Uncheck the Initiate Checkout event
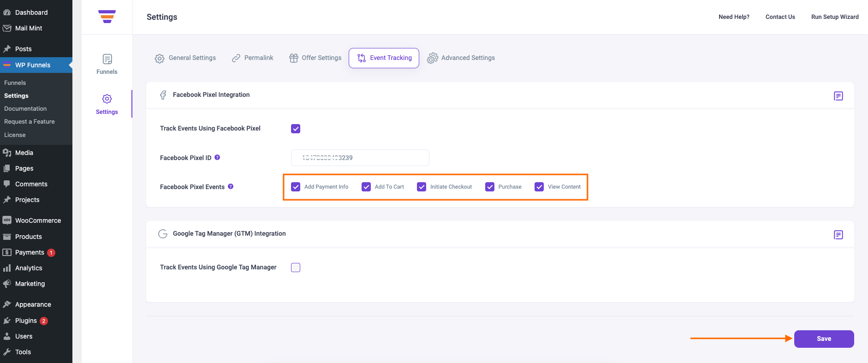The width and height of the screenshot is (868, 363). click(x=422, y=187)
